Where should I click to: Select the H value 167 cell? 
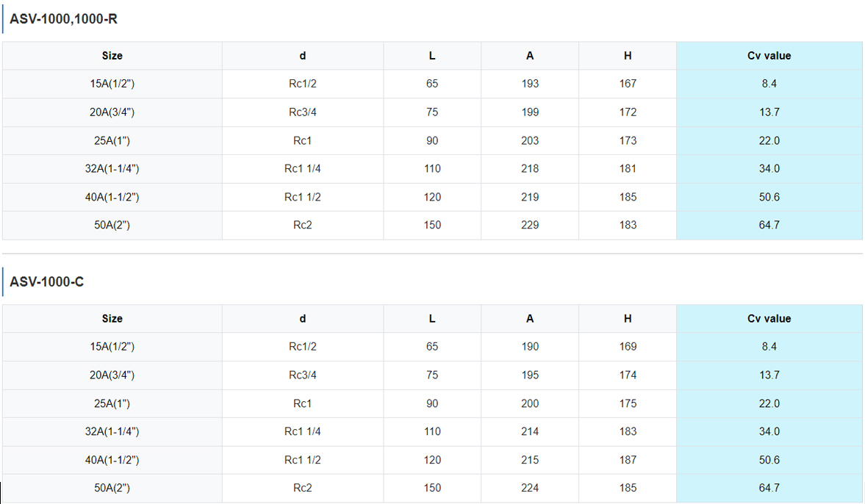click(628, 84)
